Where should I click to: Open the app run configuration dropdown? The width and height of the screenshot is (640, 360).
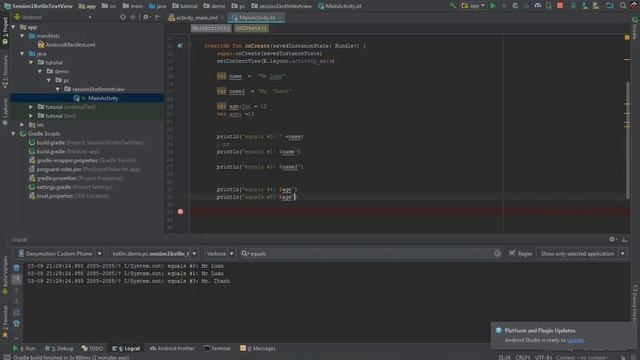(473, 6)
